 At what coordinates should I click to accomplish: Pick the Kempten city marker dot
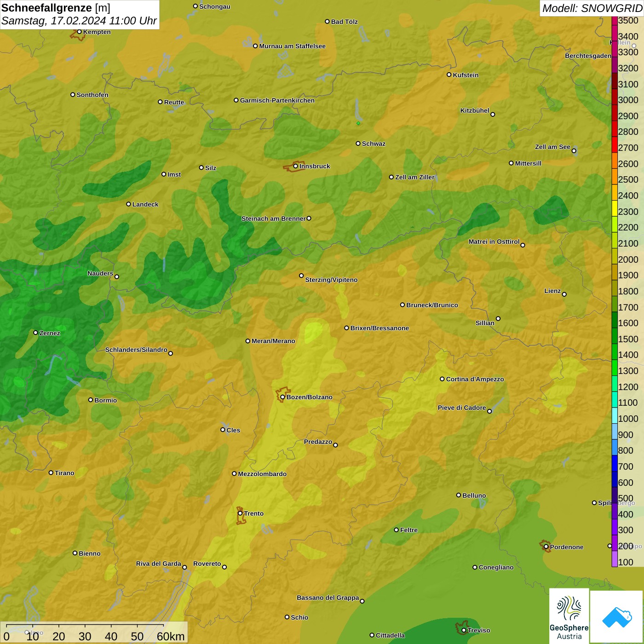click(79, 32)
